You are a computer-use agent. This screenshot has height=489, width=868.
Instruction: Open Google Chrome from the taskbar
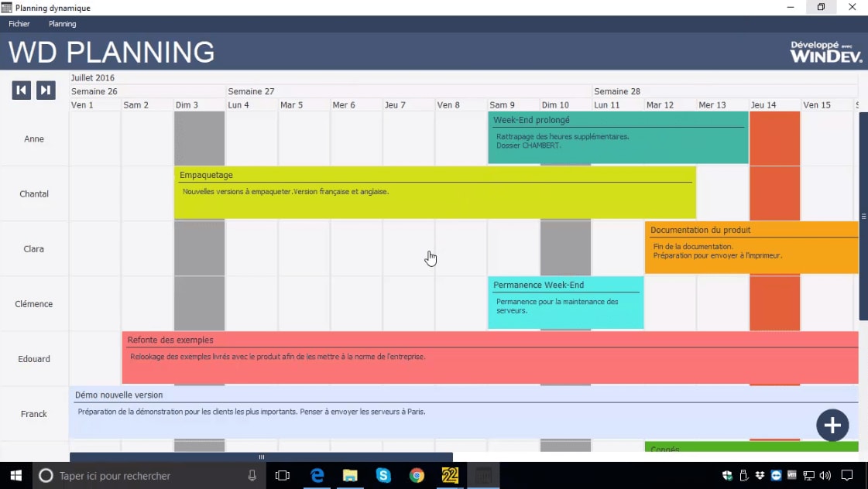coord(417,475)
